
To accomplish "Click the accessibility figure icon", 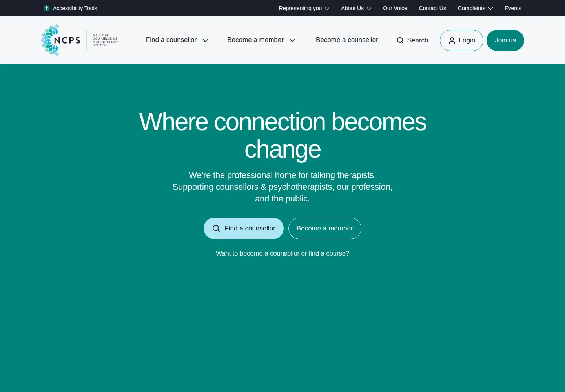I will click(47, 8).
